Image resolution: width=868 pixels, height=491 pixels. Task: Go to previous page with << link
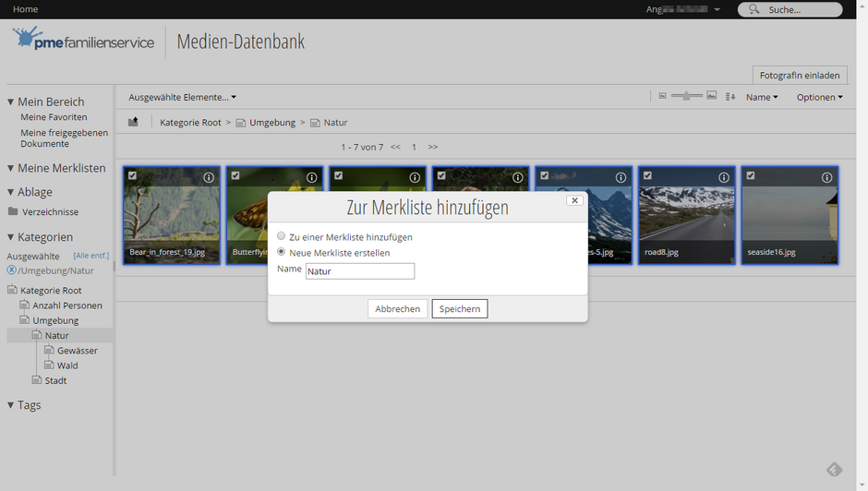coord(395,147)
